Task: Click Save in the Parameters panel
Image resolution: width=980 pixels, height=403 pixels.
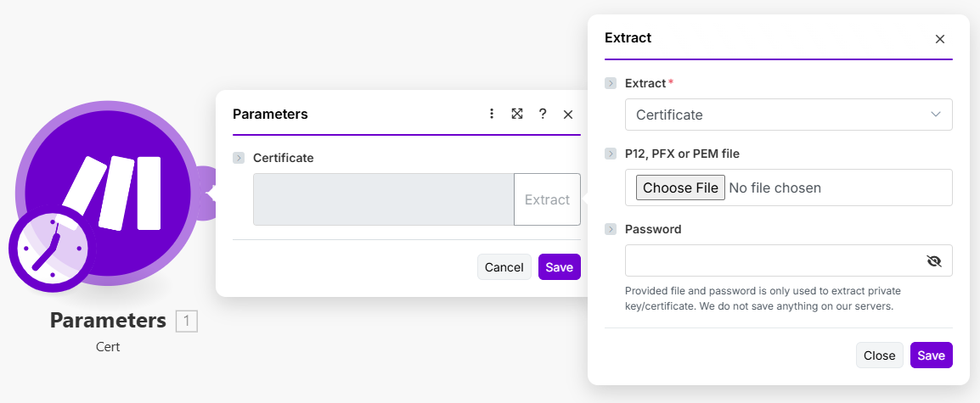Action: (x=559, y=267)
